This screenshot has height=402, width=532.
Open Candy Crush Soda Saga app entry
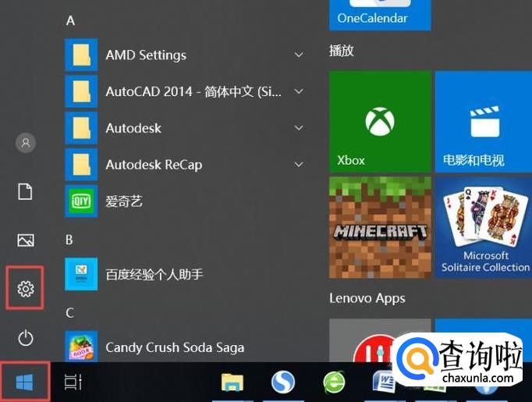click(x=174, y=347)
